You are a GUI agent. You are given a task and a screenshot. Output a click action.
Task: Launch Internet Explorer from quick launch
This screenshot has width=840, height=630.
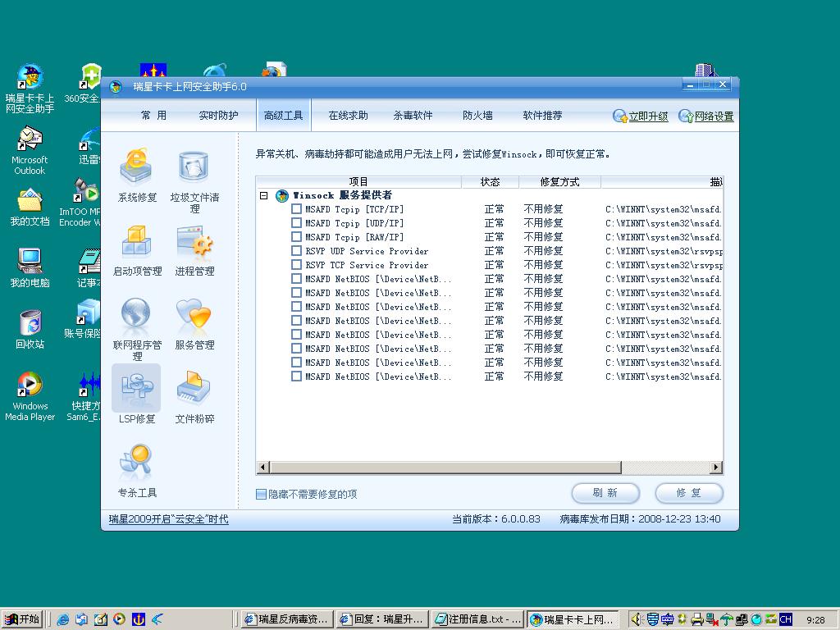pos(62,619)
